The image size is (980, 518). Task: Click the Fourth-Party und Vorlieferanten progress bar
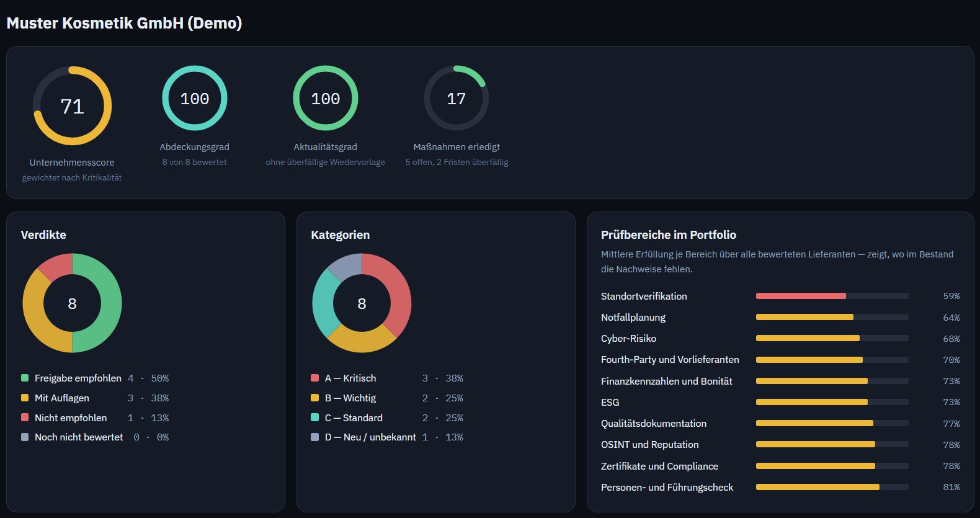pyautogui.click(x=832, y=360)
